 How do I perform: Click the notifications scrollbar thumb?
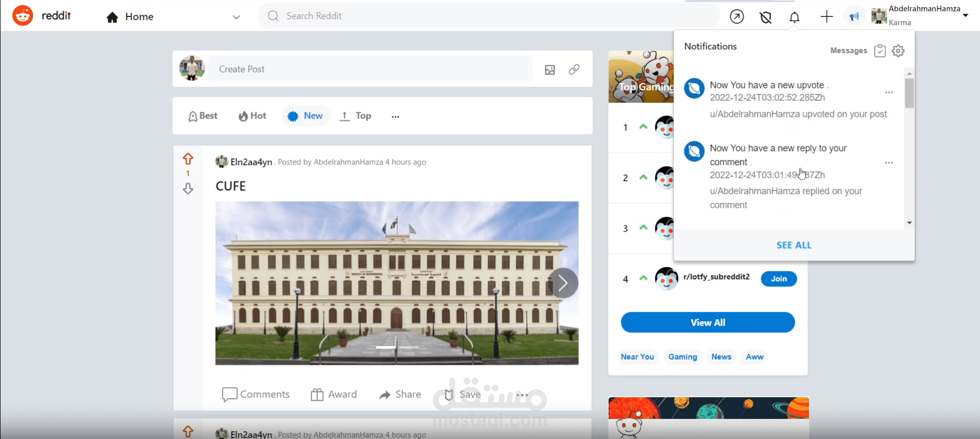pos(909,93)
